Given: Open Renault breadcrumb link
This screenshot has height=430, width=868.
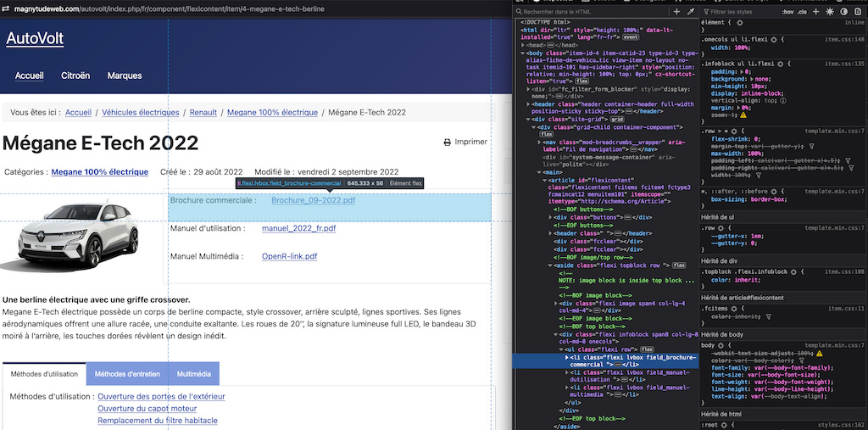Looking at the screenshot, I should point(203,113).
